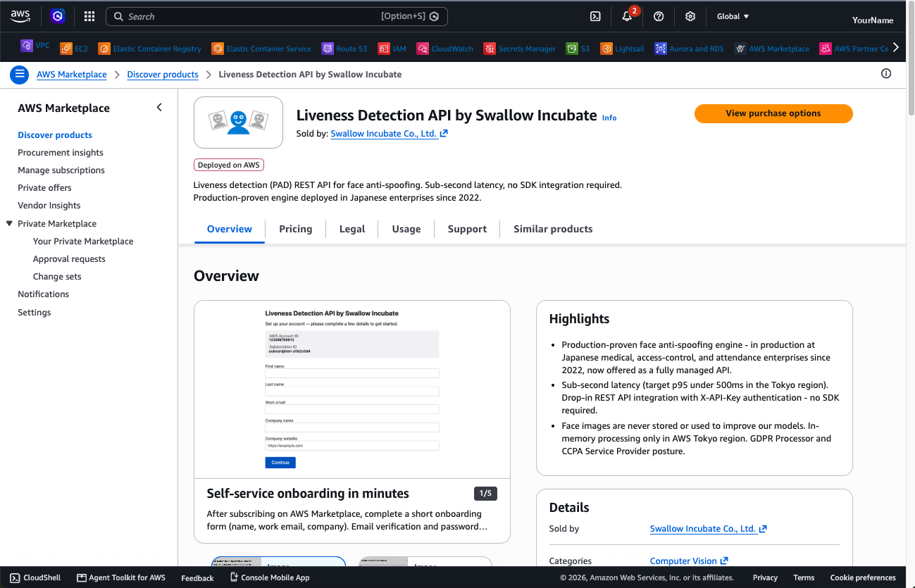Open EC2 favorite shortcut
This screenshot has height=588, width=915.
click(75, 49)
